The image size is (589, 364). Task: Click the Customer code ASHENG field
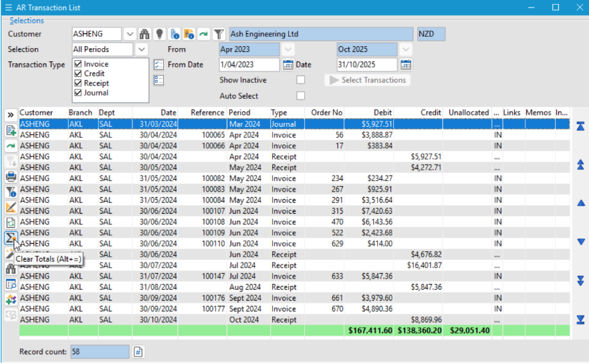(x=96, y=34)
